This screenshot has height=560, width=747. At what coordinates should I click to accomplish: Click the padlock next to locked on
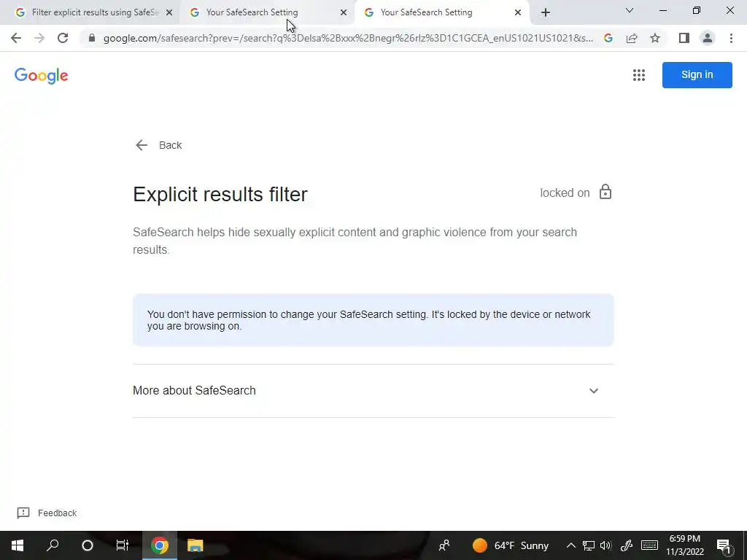click(x=605, y=192)
